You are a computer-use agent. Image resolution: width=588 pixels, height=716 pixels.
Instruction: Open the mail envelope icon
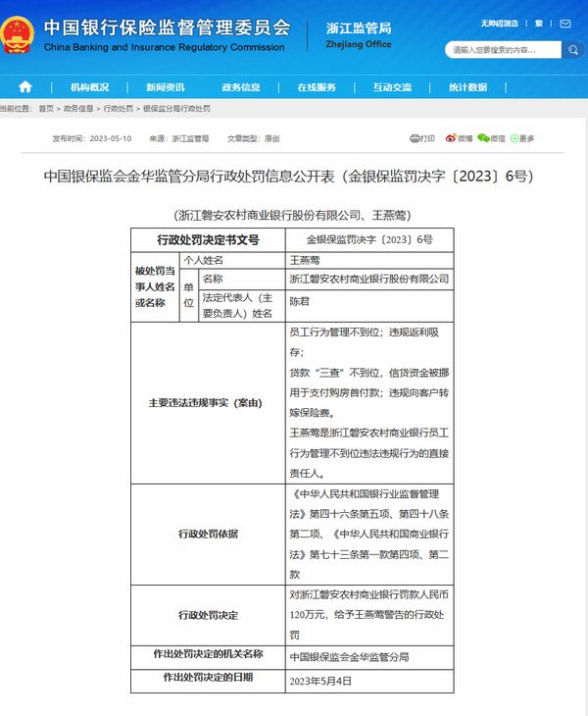pos(565,24)
